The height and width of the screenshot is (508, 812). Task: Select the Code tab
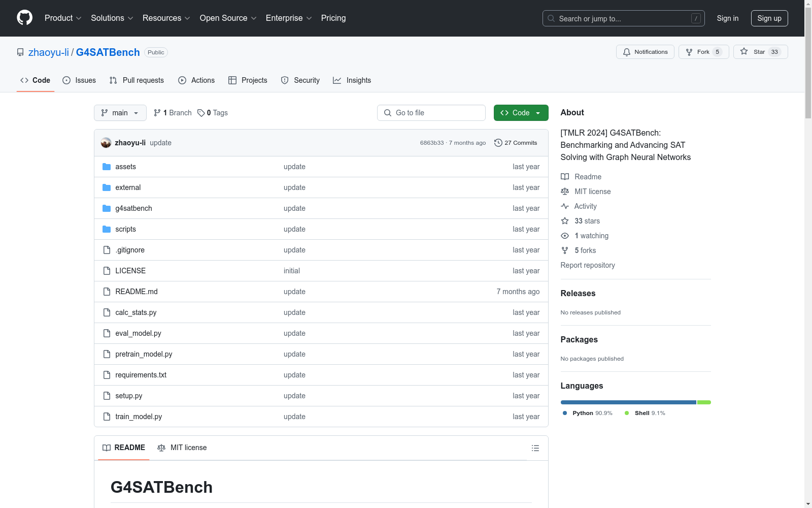36,80
